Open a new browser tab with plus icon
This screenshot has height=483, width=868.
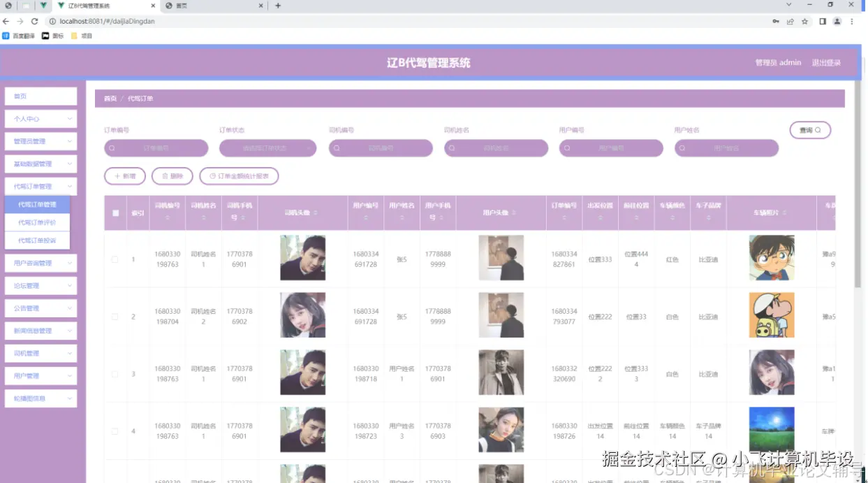point(278,6)
